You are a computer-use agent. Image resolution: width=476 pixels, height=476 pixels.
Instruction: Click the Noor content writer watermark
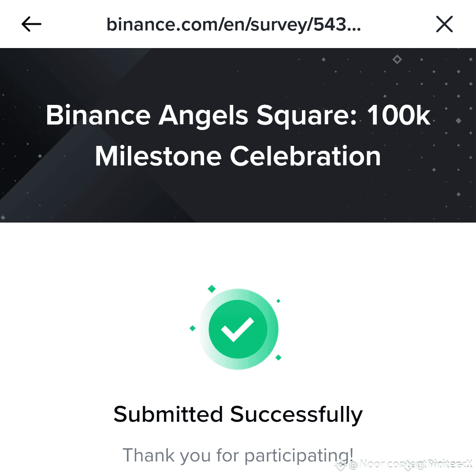(x=410, y=464)
